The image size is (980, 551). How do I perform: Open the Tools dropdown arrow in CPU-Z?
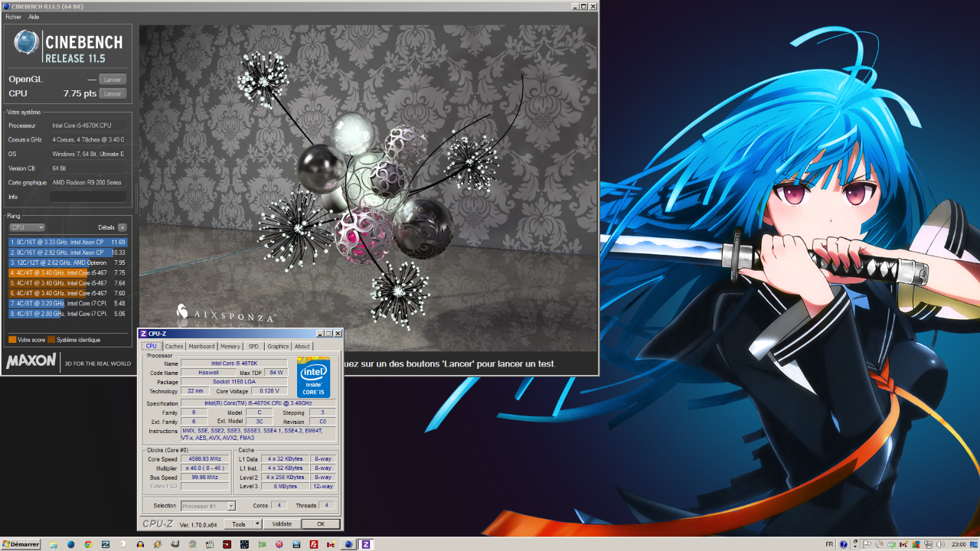(259, 524)
